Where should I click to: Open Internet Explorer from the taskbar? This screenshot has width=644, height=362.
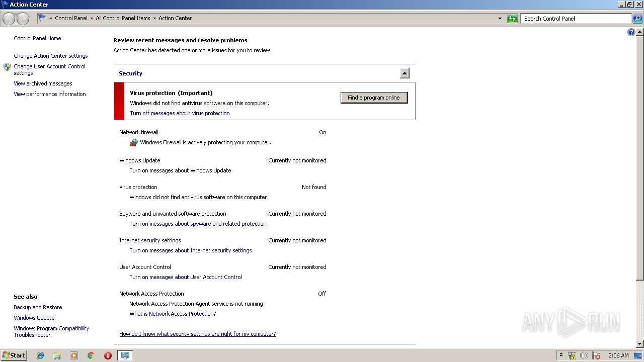pyautogui.click(x=40, y=355)
